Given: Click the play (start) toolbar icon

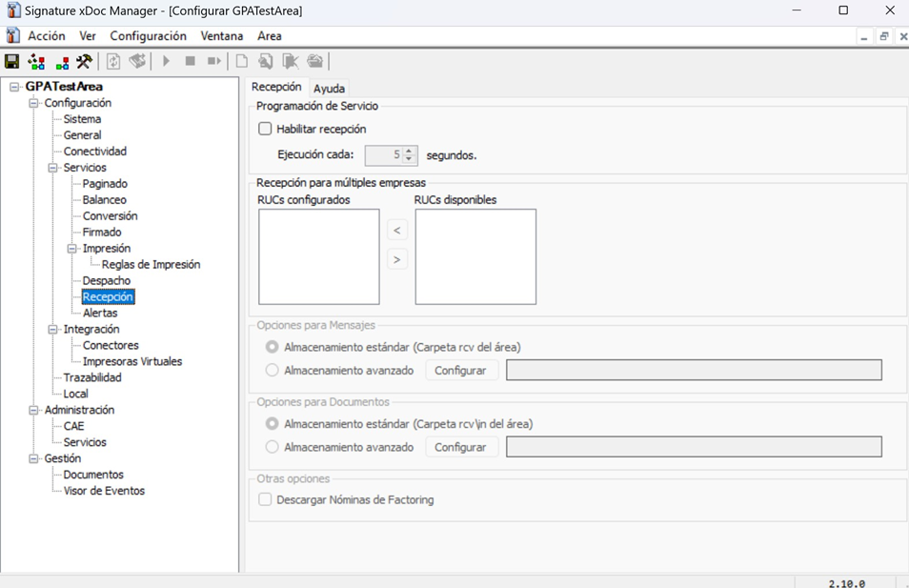Looking at the screenshot, I should click(166, 60).
